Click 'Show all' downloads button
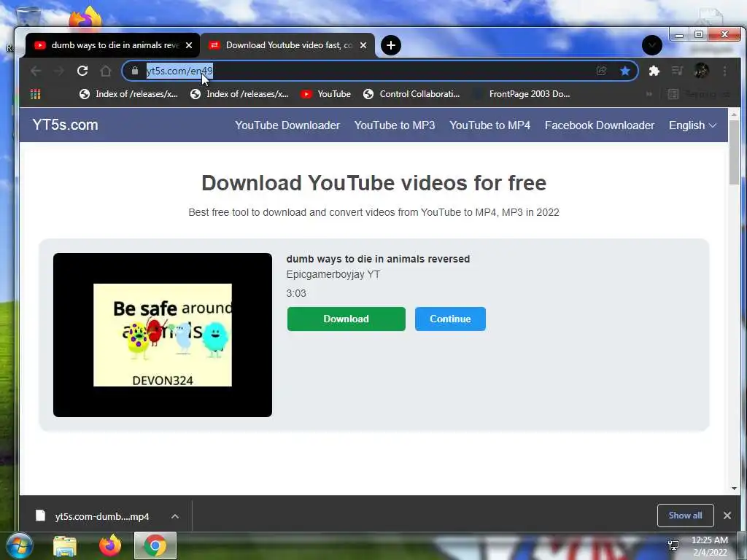Viewport: 747px width, 560px height. tap(685, 516)
